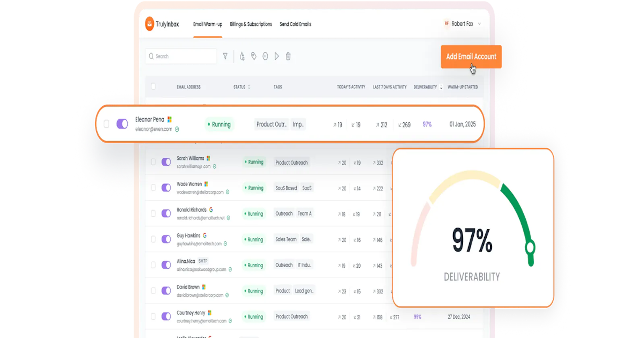Click the Product Outreach tag for Sarah Williams
Screen dimensions: 644x338
pyautogui.click(x=291, y=163)
